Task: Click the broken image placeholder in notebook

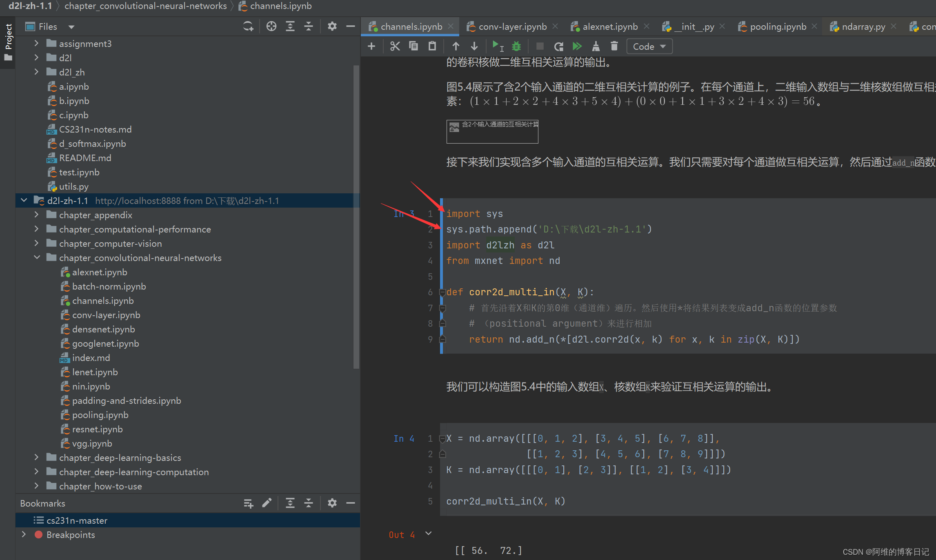Action: pos(492,131)
